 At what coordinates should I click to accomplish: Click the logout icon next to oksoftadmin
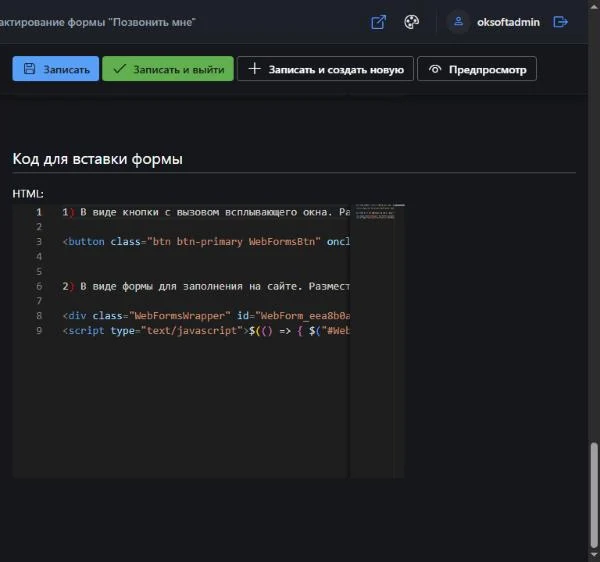560,22
